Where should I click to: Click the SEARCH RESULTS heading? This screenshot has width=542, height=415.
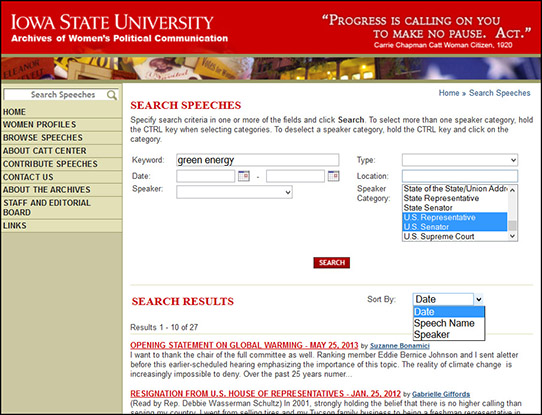click(x=183, y=301)
